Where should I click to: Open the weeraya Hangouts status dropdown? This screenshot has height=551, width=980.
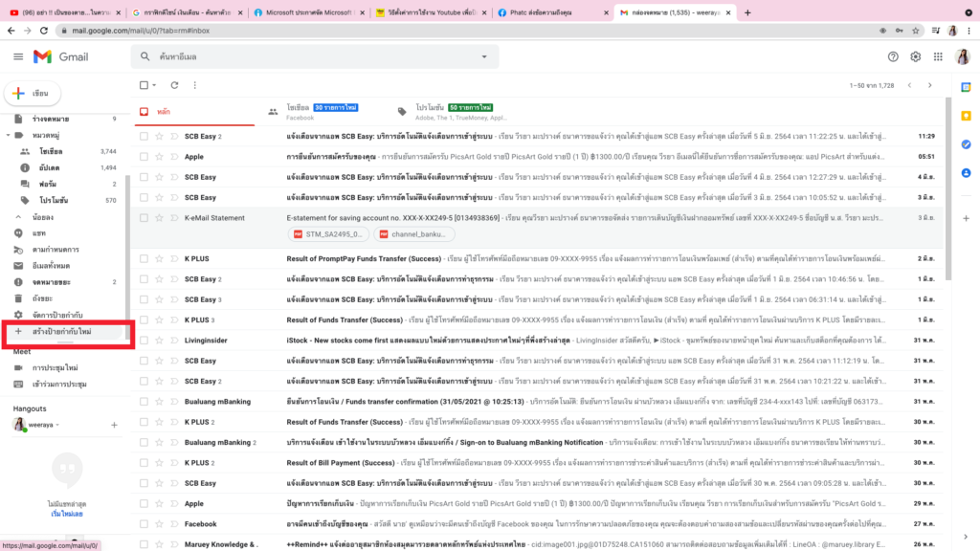pyautogui.click(x=57, y=425)
